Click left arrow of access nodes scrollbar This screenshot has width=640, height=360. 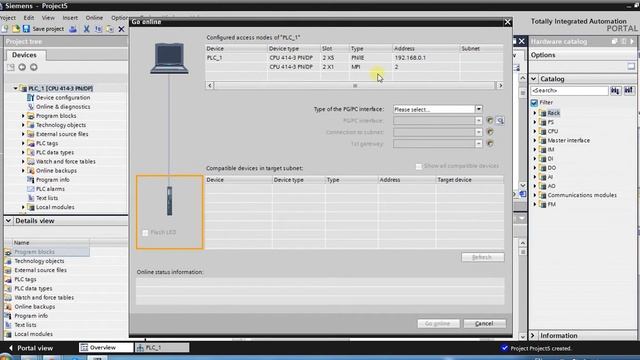coord(210,85)
